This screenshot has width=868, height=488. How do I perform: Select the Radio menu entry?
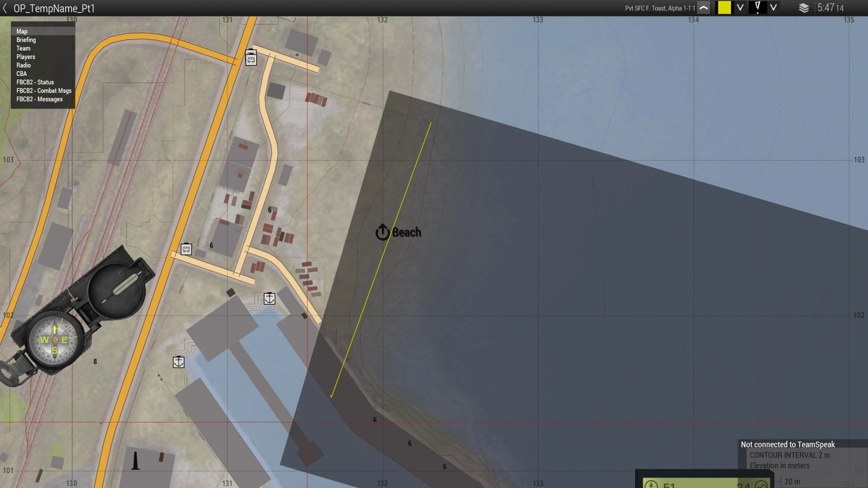(23, 65)
